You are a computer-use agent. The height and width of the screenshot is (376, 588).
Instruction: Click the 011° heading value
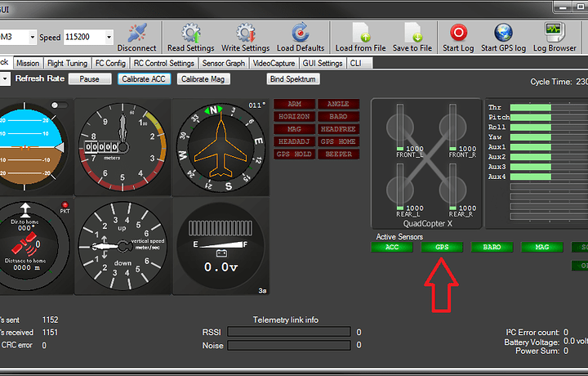257,105
